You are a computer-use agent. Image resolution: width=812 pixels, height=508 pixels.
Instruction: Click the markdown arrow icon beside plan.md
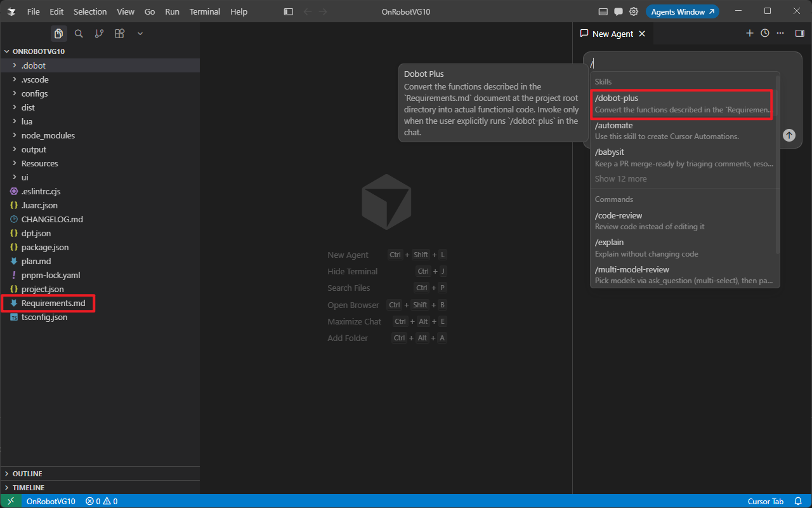(14, 261)
